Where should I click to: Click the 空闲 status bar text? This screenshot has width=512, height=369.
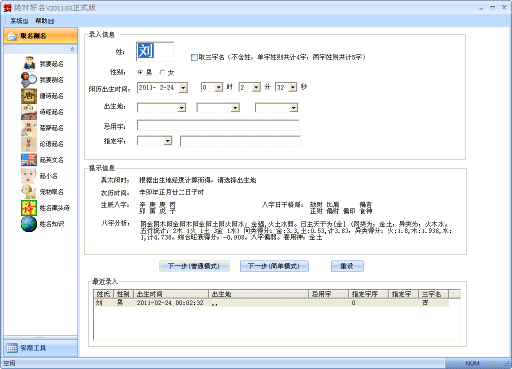coord(9,363)
